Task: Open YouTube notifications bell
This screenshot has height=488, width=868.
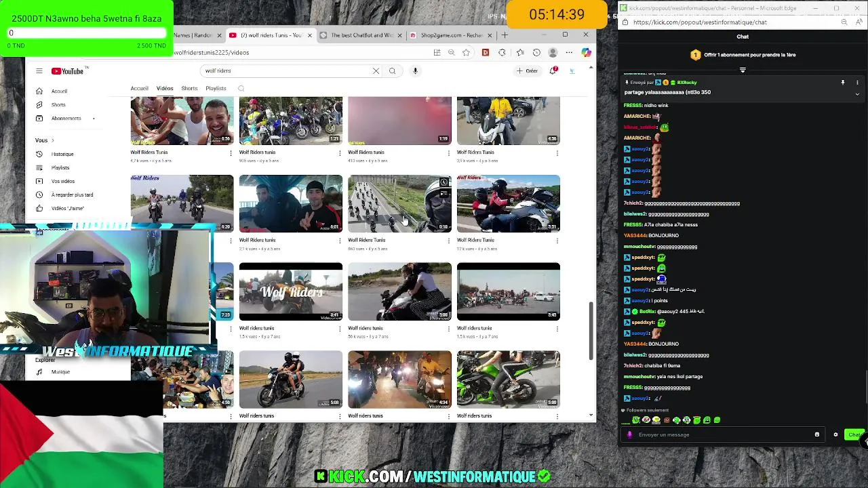Action: [553, 70]
